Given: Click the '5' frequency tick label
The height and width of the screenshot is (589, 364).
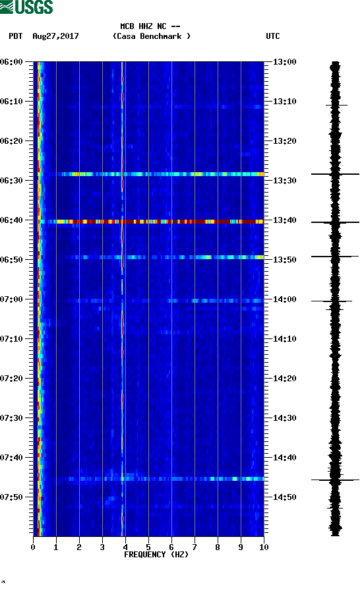Looking at the screenshot, I should (x=148, y=547).
